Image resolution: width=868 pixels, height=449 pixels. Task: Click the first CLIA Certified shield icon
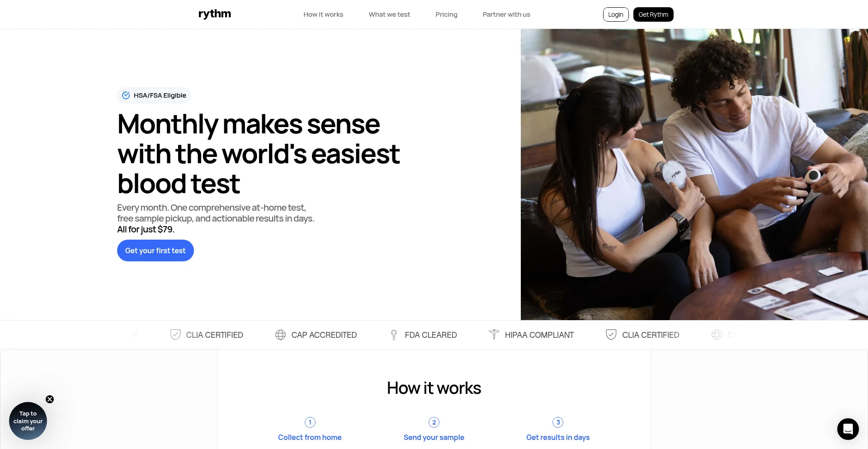[x=175, y=335]
